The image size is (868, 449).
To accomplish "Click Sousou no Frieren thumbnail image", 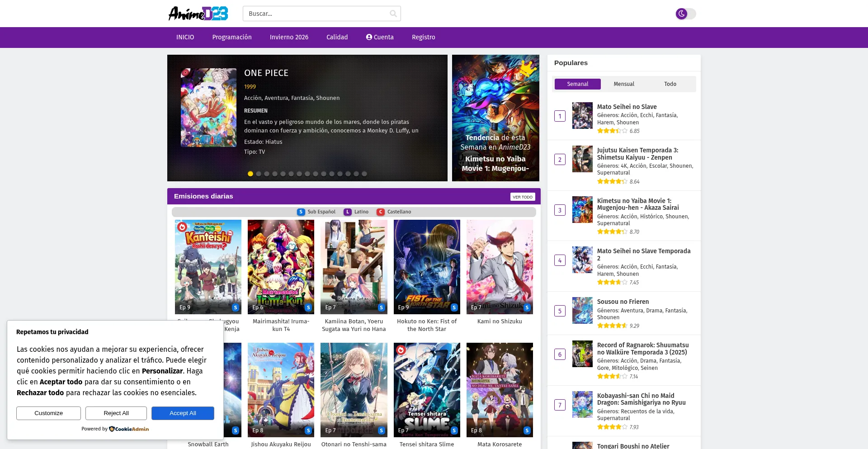I will [x=582, y=310].
